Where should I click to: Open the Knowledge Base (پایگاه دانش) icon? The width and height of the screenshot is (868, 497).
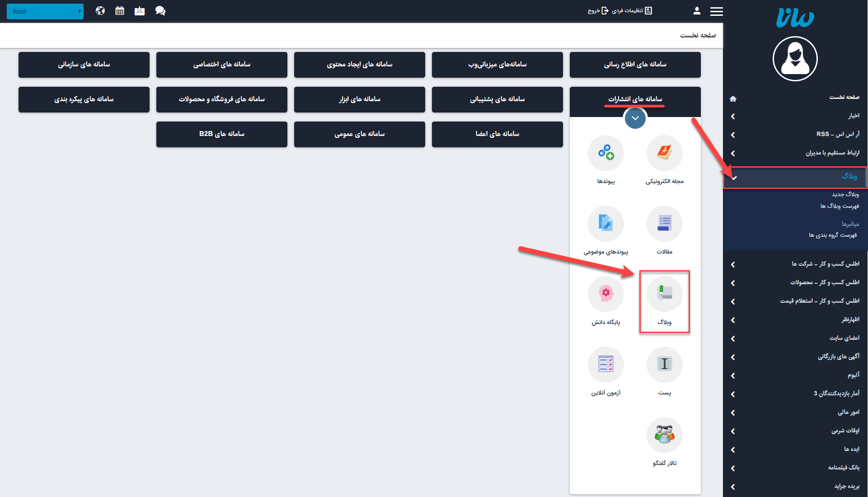pos(605,295)
